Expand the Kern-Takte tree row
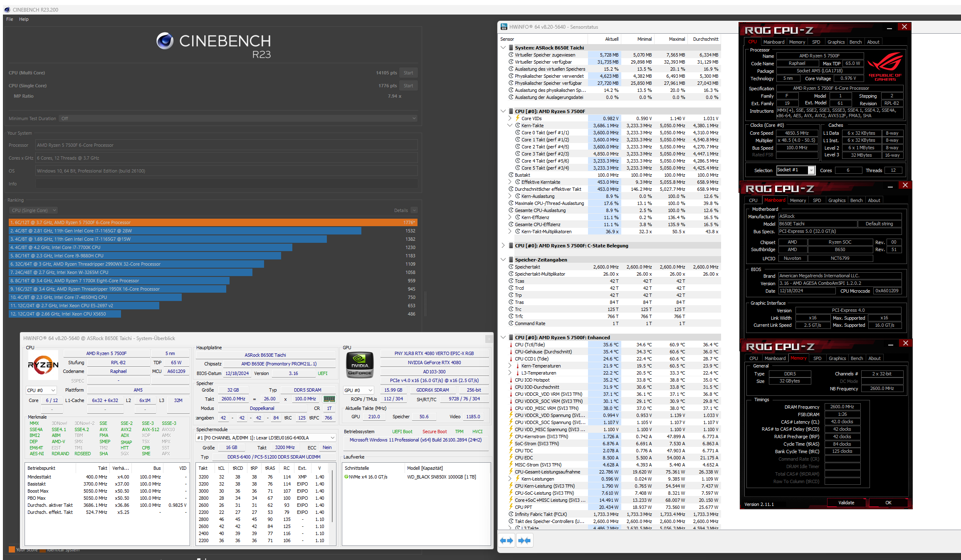Viewport: 961px width, 560px height. click(510, 126)
